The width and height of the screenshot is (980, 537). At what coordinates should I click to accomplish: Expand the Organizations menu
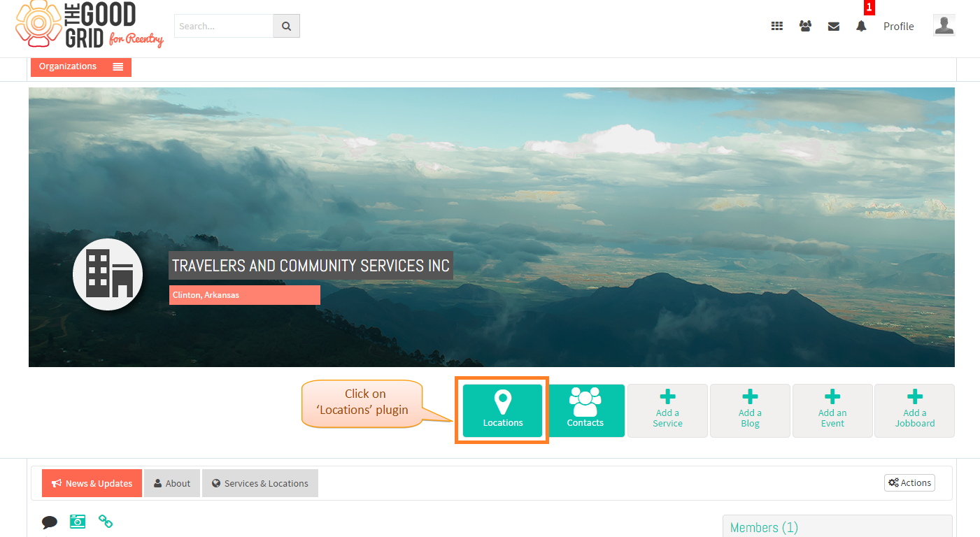tap(81, 66)
